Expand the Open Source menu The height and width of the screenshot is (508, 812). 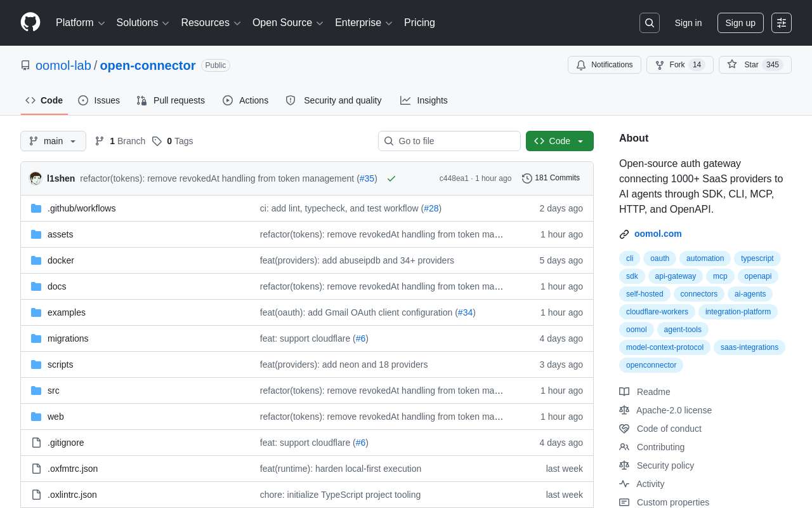point(288,23)
